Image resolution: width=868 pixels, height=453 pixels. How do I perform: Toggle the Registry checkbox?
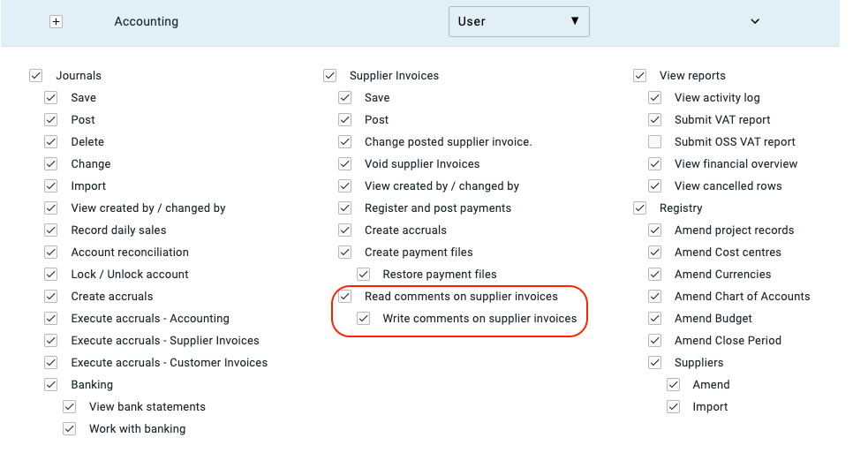pos(639,208)
